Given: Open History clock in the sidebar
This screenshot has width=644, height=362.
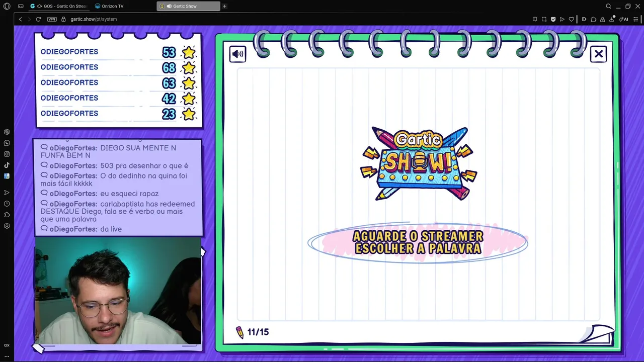Looking at the screenshot, I should tap(7, 204).
